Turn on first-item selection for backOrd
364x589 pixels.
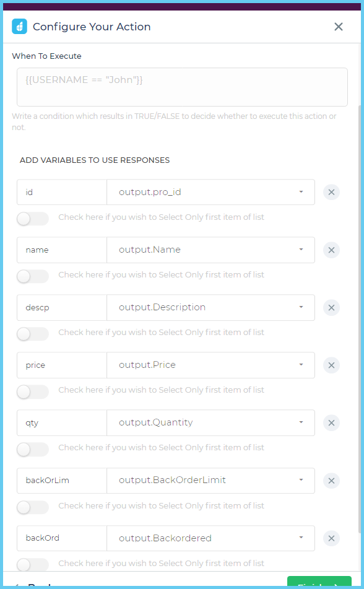(32, 564)
